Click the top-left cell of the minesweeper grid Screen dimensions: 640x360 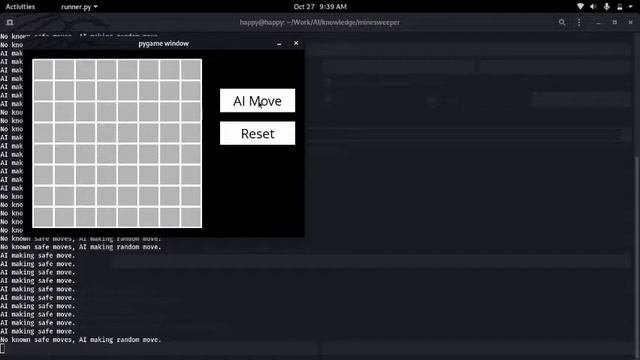[43, 69]
